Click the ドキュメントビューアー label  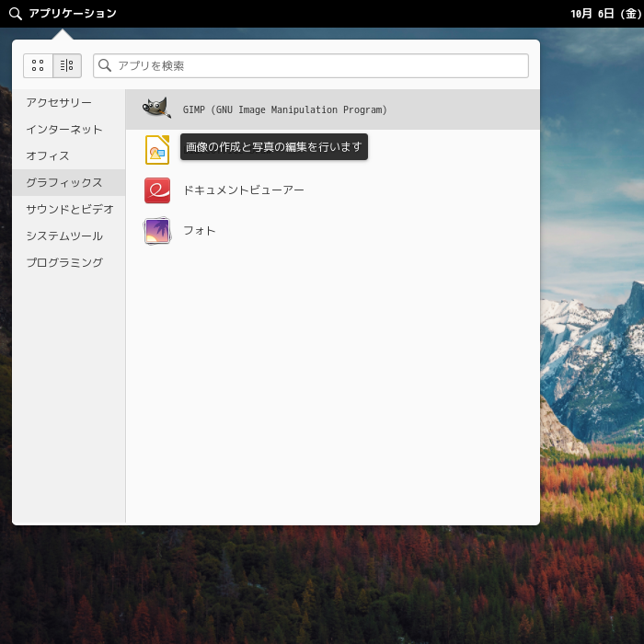click(244, 190)
